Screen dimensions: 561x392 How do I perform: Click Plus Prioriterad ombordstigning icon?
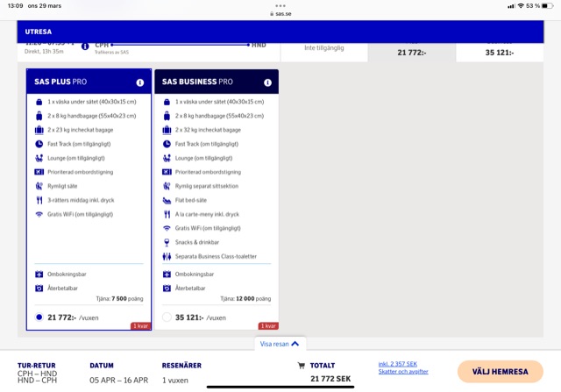[x=39, y=172]
